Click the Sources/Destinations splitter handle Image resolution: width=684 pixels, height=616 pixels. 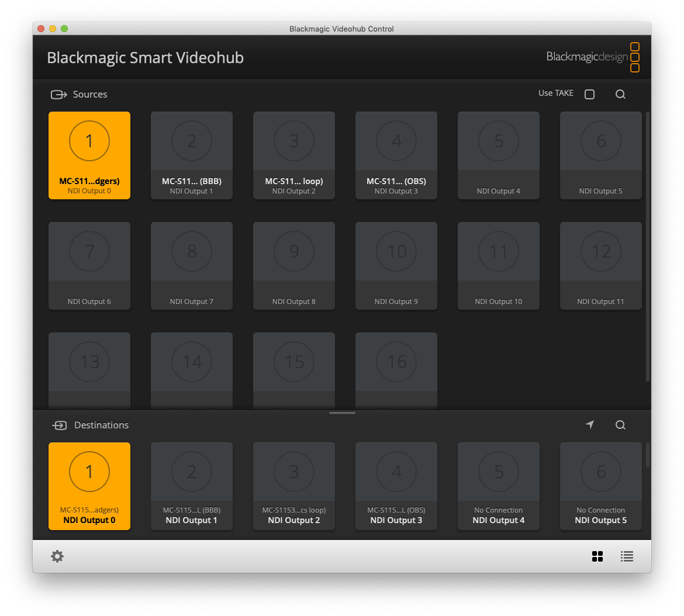pyautogui.click(x=342, y=413)
